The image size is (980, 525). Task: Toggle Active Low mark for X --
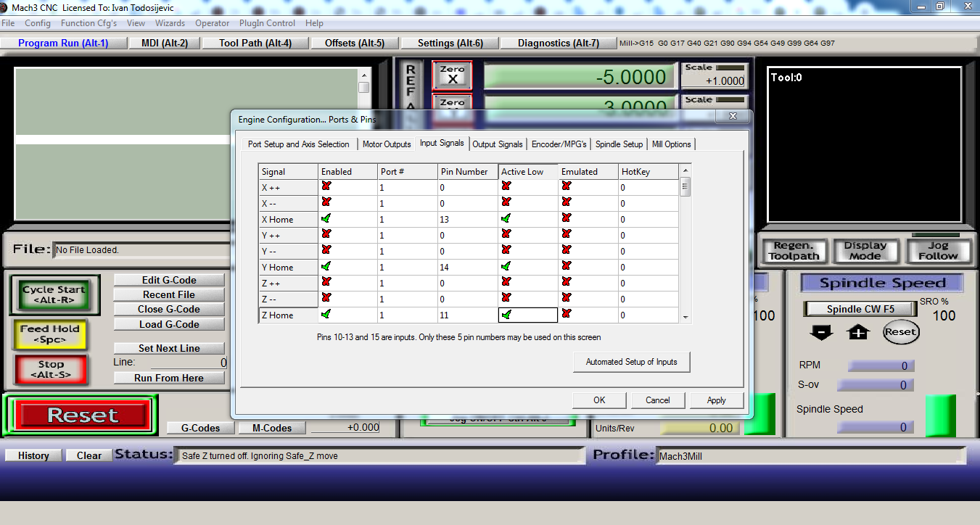(x=506, y=202)
